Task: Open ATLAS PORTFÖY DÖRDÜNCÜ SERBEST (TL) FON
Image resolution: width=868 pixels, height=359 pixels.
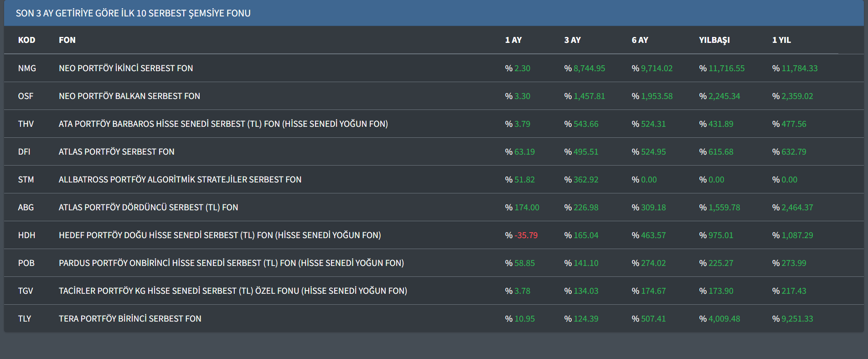Action: [x=148, y=208]
